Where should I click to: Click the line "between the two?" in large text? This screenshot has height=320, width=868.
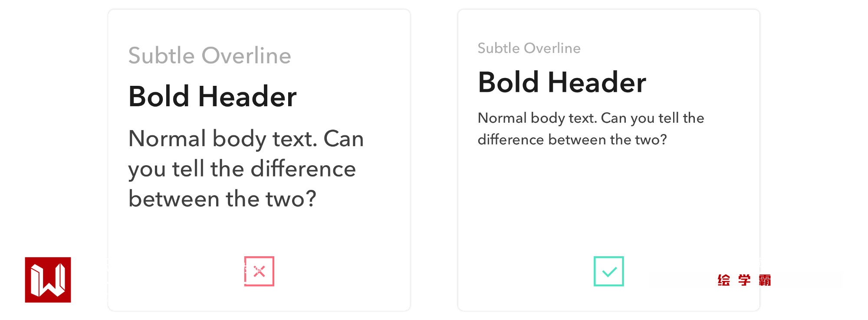(x=222, y=199)
